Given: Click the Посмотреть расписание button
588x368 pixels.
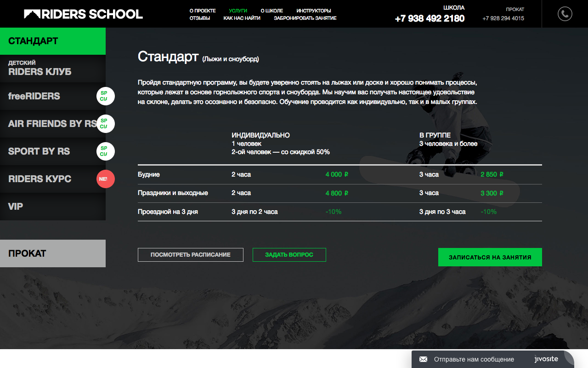Looking at the screenshot, I should click(191, 255).
